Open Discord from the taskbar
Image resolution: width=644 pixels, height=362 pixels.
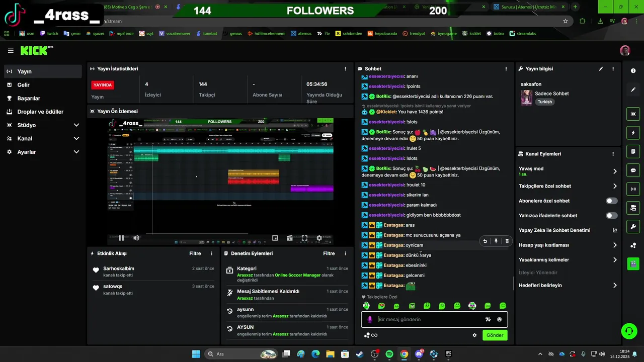[419, 354]
